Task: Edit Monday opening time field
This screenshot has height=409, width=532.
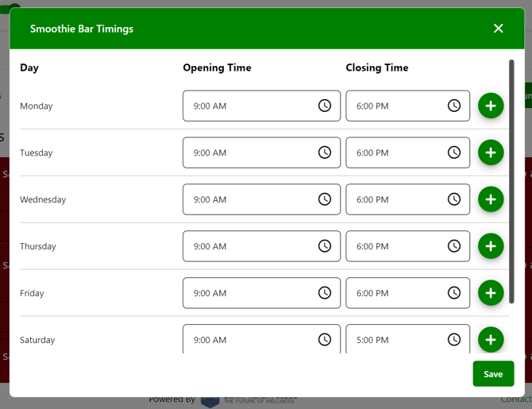Action: (261, 106)
